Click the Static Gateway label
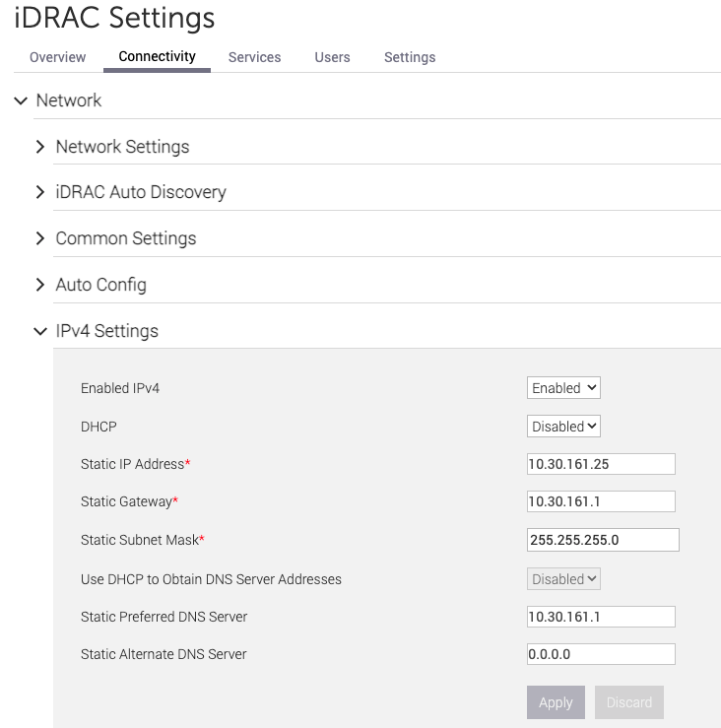Image resolution: width=721 pixels, height=728 pixels. coord(126,501)
